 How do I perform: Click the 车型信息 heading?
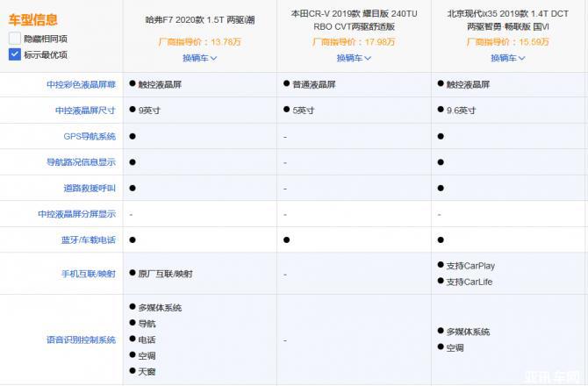click(33, 19)
